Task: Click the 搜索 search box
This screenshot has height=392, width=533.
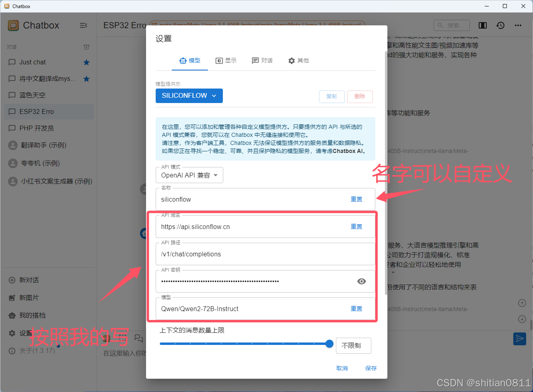Action: click(452, 25)
